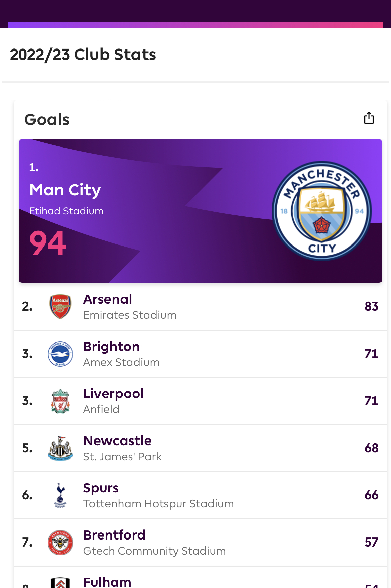This screenshot has width=391, height=588.
Task: Tap Man City's 94 goals figure
Action: [x=47, y=243]
